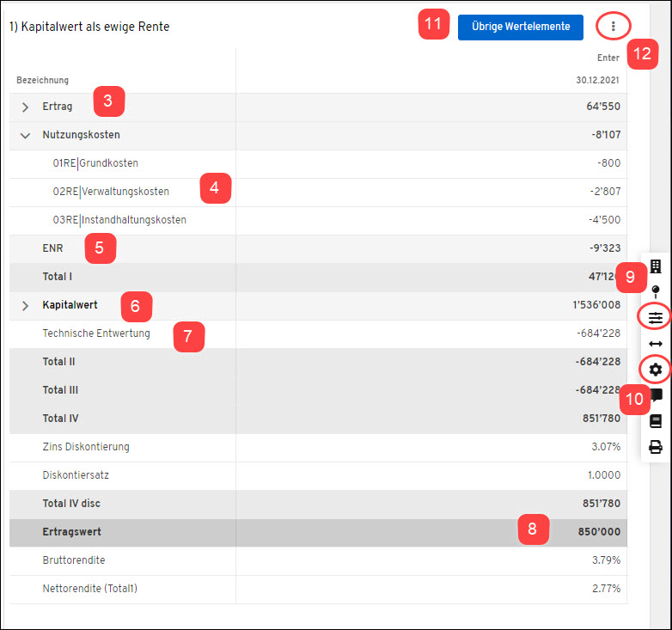Select the 02RE Verwaltungskosten row
The image size is (672, 630).
(111, 192)
